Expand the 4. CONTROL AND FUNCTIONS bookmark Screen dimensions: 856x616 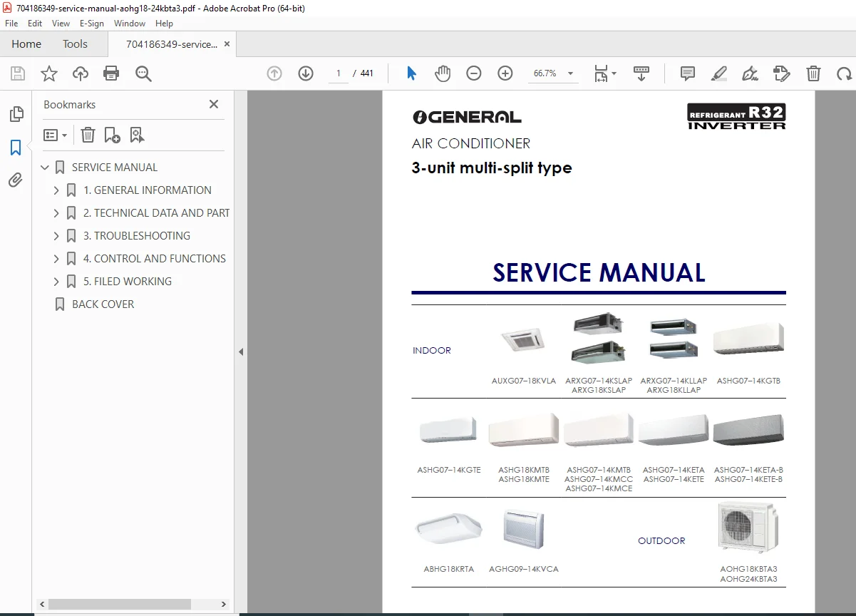point(56,259)
